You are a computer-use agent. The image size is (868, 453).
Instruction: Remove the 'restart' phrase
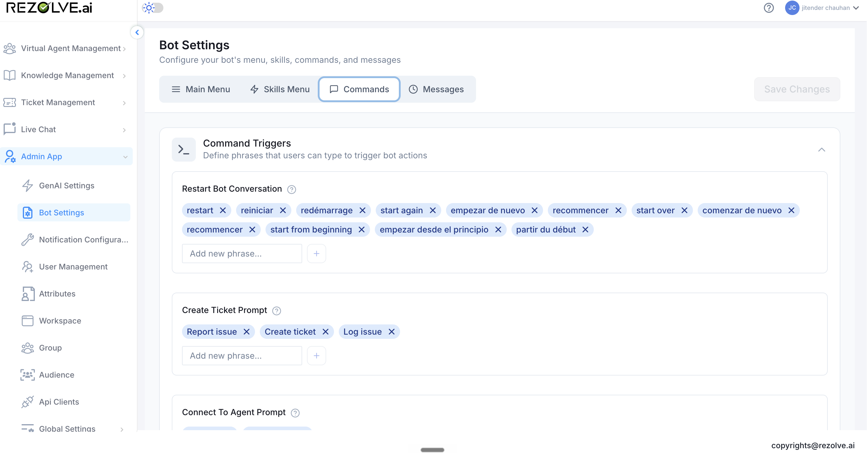click(x=223, y=210)
